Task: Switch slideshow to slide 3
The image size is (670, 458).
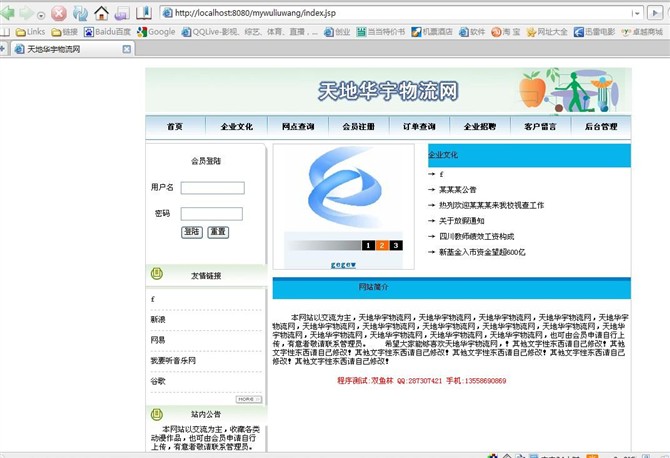Action: [x=396, y=245]
